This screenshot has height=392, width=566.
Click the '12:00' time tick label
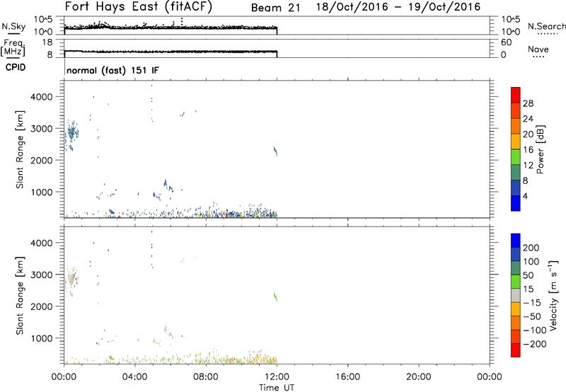click(277, 377)
